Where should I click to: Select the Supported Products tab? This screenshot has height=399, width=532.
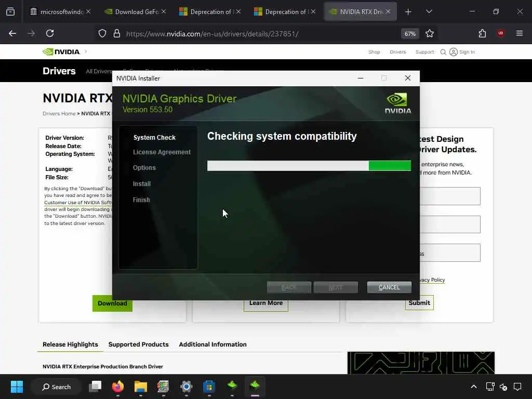pos(138,344)
